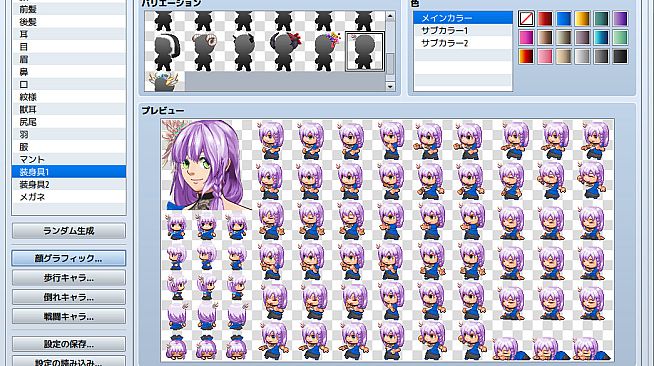Select the ram horns accessory variation
Image resolution: width=654 pixels, height=366 pixels.
click(204, 52)
